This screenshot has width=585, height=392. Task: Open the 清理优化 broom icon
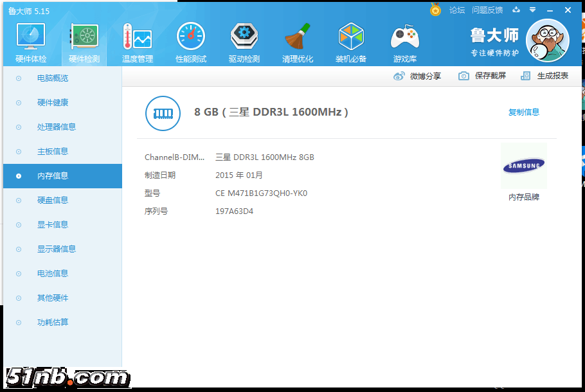[x=298, y=39]
